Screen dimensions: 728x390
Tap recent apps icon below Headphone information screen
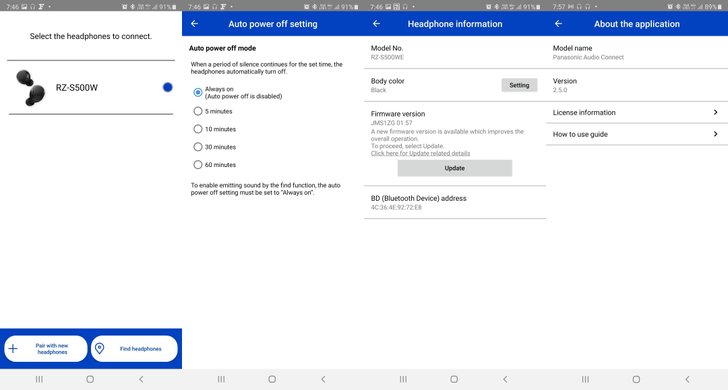403,379
